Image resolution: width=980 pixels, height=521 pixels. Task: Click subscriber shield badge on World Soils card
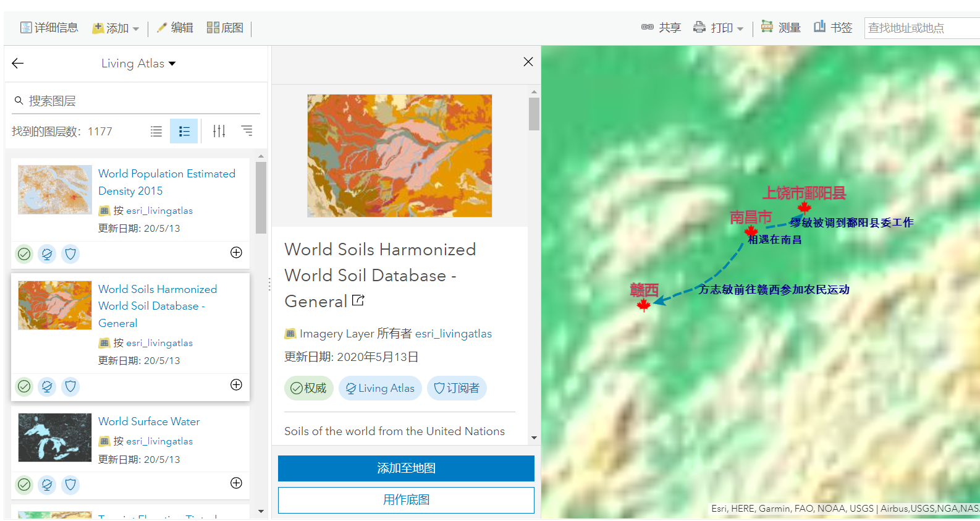(70, 386)
